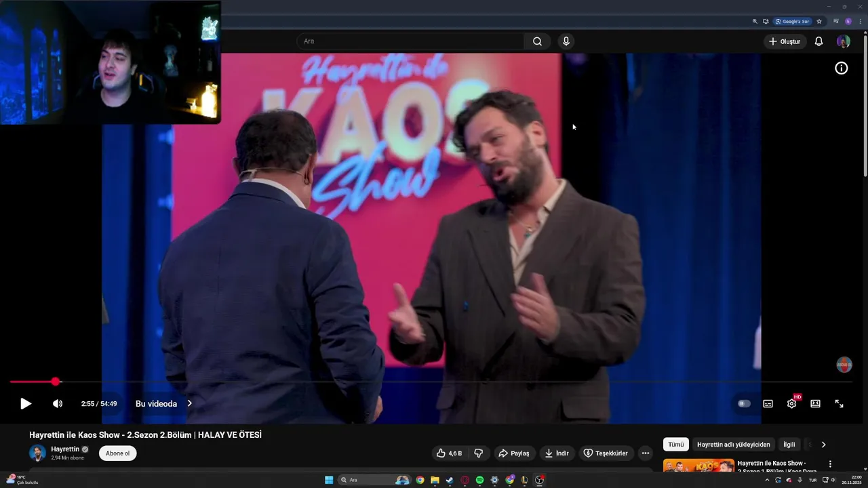Click 2:55 / 54:49 time display

[99, 404]
